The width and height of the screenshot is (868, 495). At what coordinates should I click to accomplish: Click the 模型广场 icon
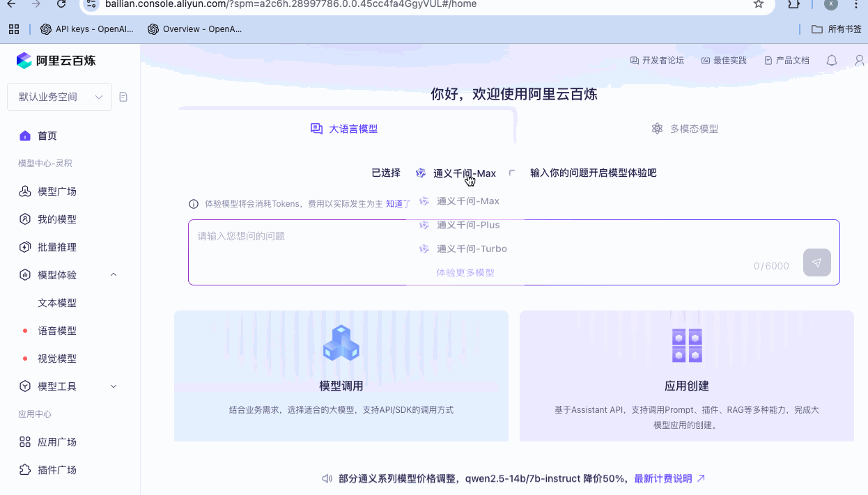click(25, 191)
